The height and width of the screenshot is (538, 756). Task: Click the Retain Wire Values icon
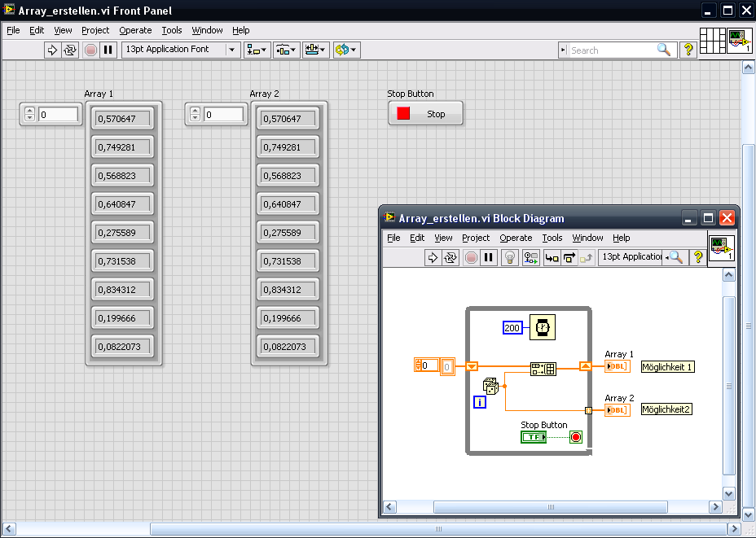click(531, 257)
